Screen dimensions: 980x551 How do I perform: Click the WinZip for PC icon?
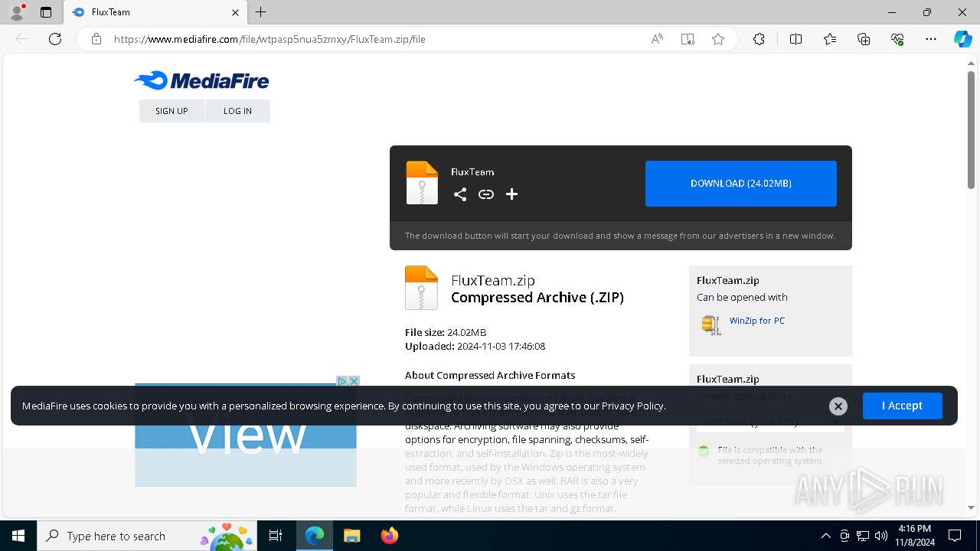(x=711, y=324)
